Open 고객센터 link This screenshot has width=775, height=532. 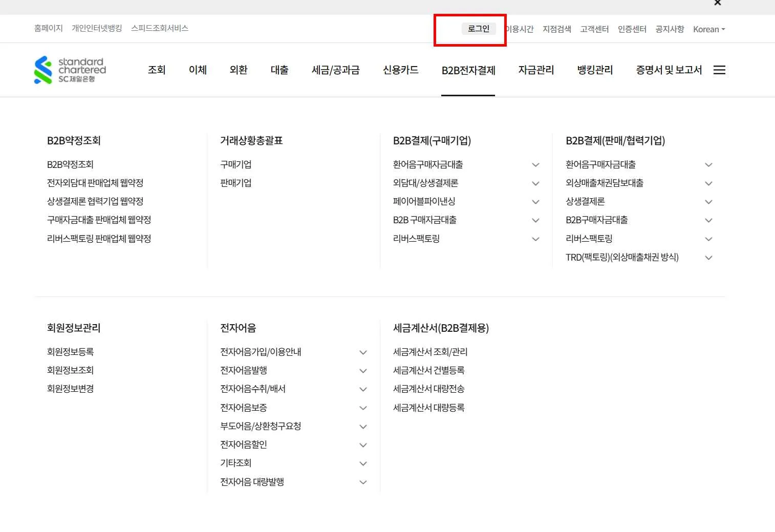594,29
